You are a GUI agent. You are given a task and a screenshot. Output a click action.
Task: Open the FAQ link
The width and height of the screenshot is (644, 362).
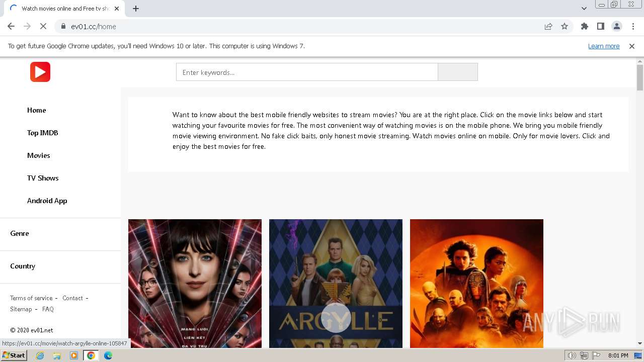click(x=48, y=309)
